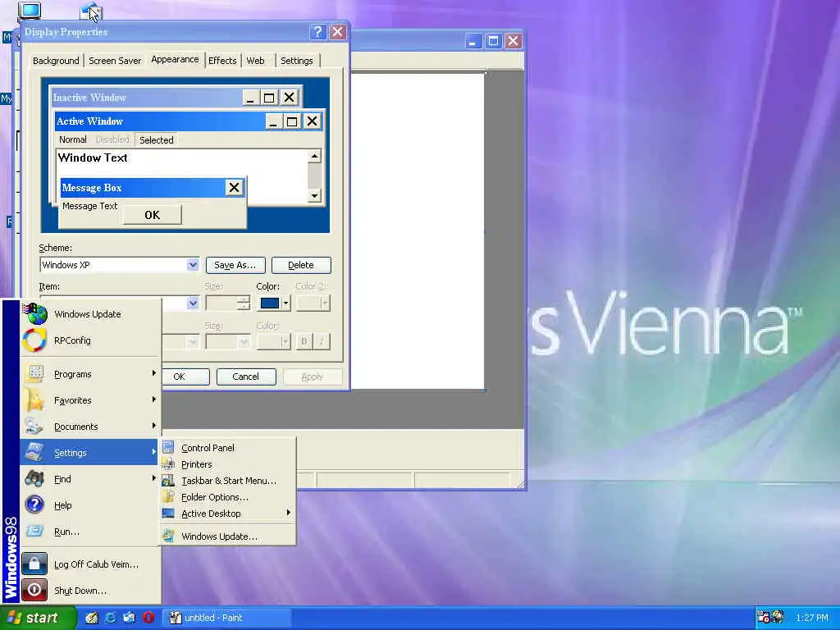Viewport: 840px width, 630px height.
Task: Open the Documents submenu
Action: point(90,427)
